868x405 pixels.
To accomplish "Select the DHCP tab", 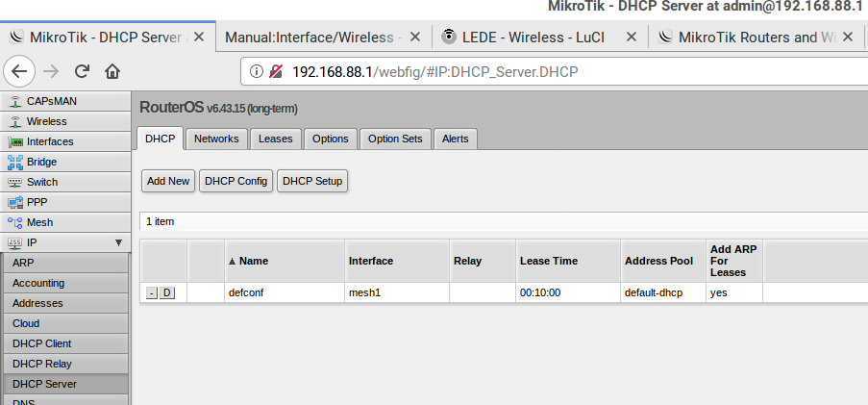I will 160,139.
